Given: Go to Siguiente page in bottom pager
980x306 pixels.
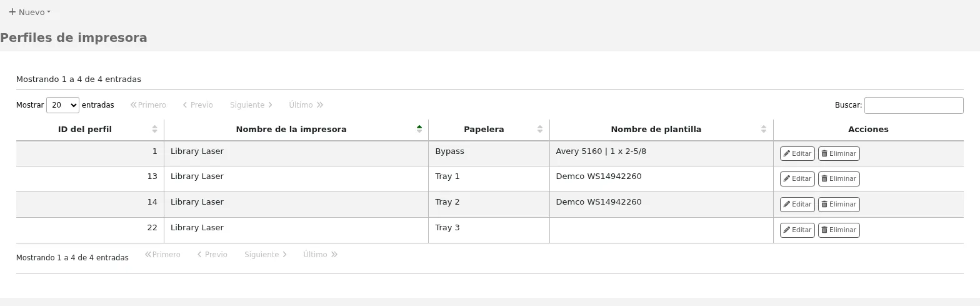Looking at the screenshot, I should coord(266,255).
